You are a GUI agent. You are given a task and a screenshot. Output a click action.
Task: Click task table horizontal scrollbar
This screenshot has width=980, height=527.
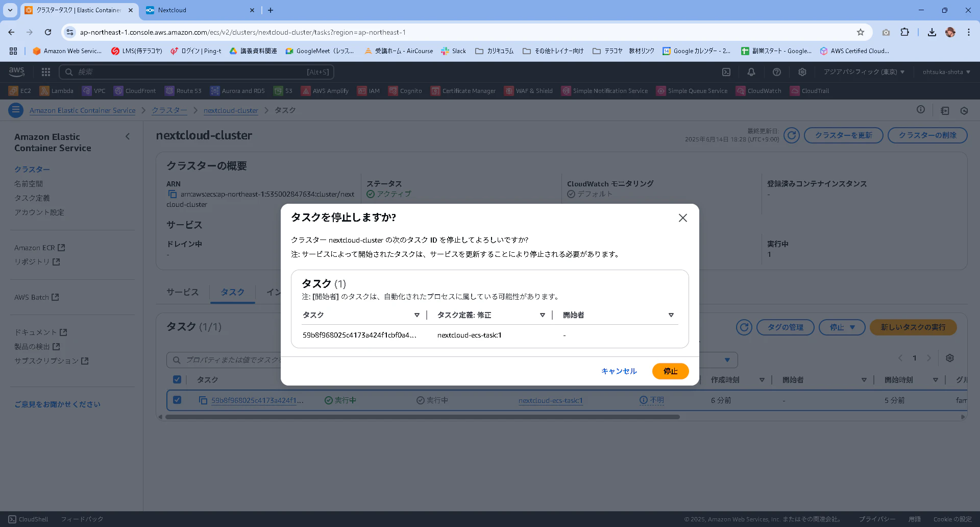pyautogui.click(x=423, y=417)
